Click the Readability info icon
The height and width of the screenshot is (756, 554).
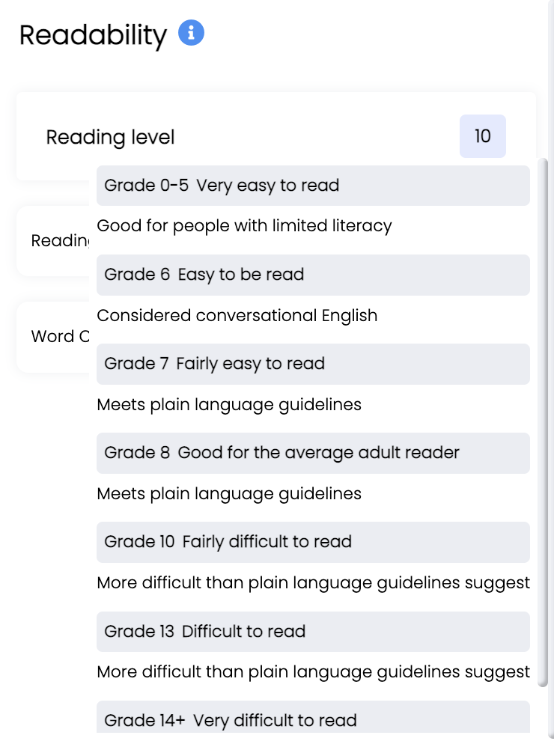pos(191,33)
